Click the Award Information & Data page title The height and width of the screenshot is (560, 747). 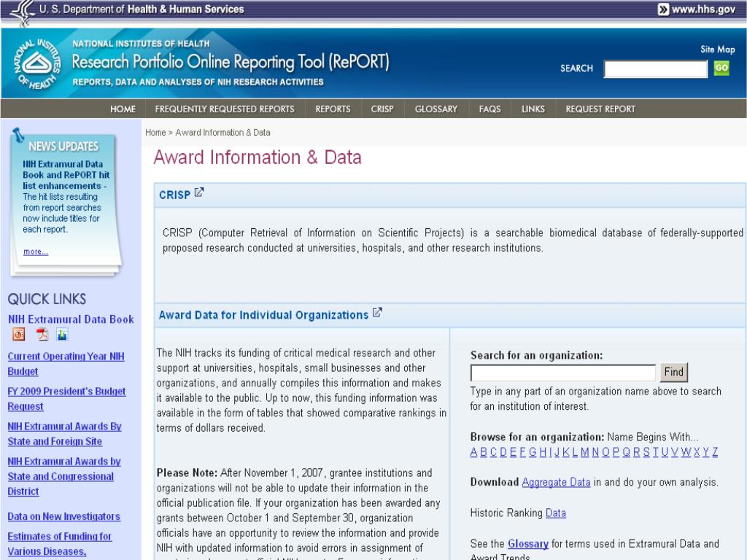click(258, 157)
